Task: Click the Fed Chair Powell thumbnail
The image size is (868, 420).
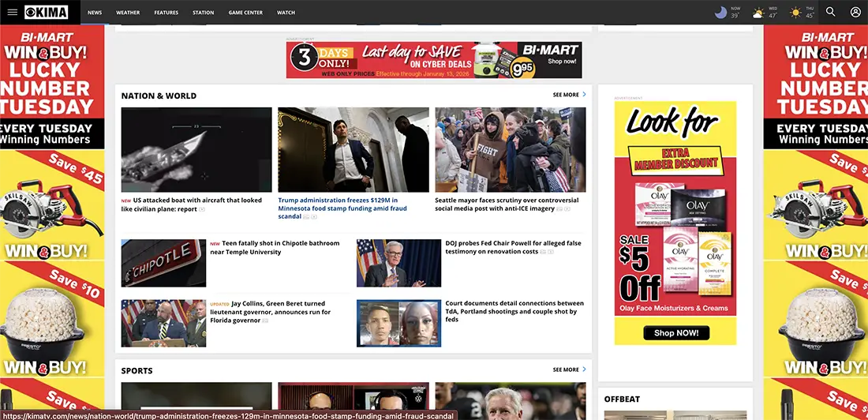Action: click(398, 263)
